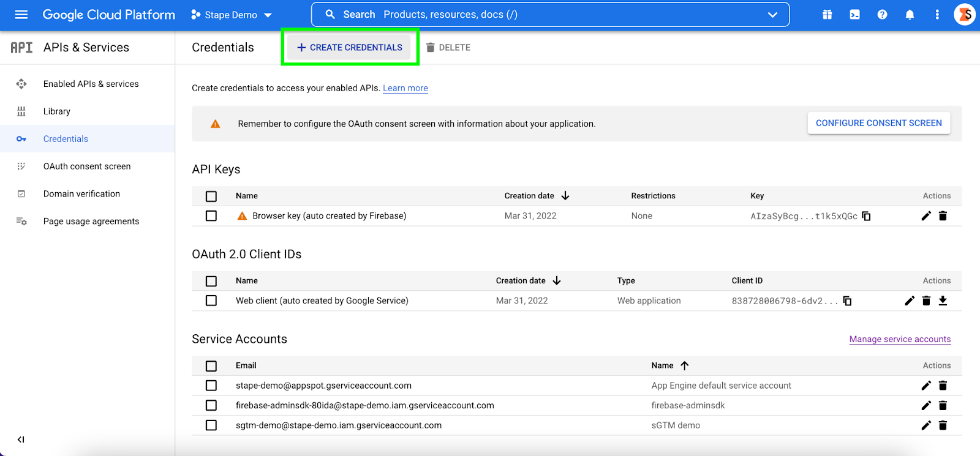The image size is (980, 456).
Task: Open the three-dot settings menu in header
Action: [x=937, y=15]
